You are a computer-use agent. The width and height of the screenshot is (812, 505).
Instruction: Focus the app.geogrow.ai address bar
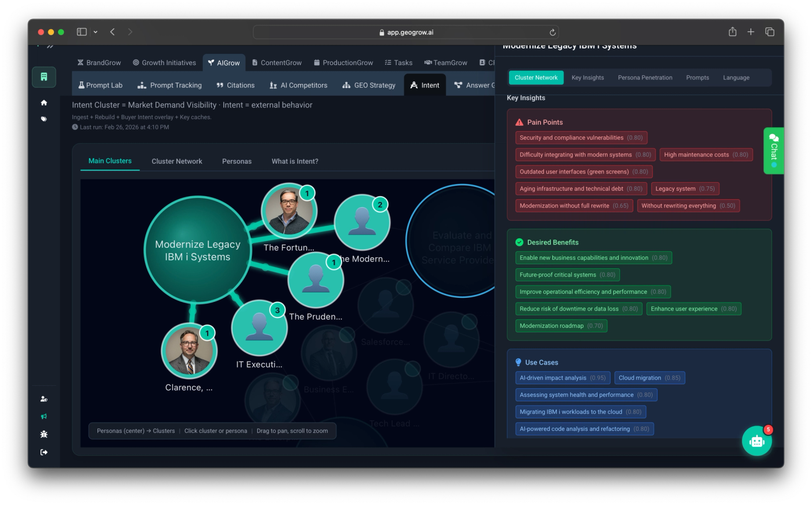click(x=406, y=33)
